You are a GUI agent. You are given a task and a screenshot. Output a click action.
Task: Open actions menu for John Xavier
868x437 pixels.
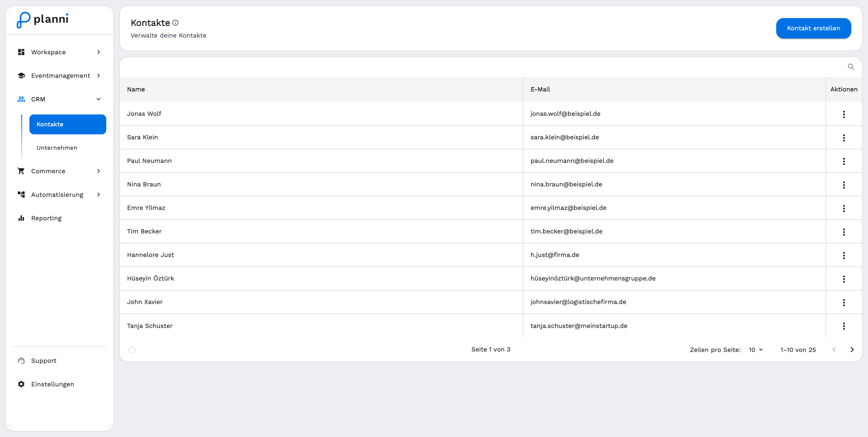(844, 302)
